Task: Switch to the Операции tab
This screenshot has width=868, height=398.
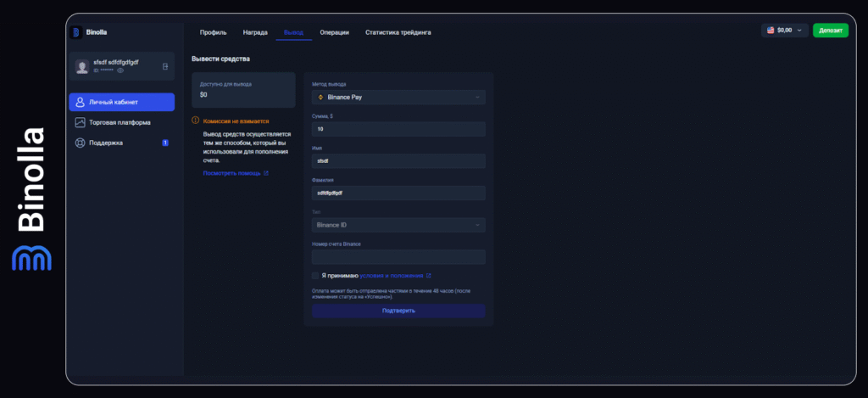Action: 334,32
